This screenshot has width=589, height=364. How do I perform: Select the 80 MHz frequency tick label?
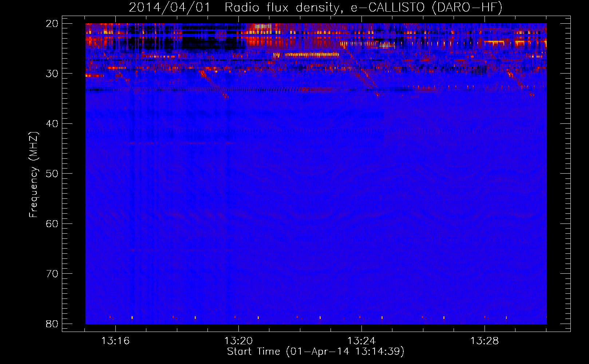click(x=52, y=324)
